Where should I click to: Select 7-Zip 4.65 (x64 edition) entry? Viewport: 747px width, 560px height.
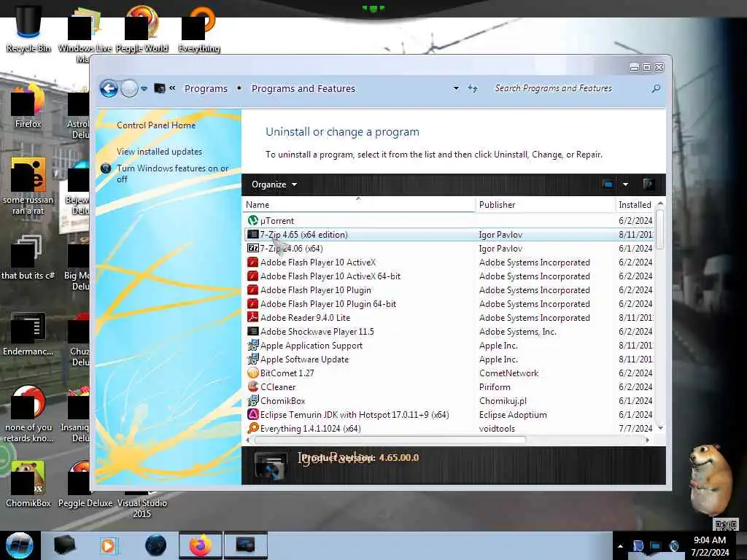449,235
